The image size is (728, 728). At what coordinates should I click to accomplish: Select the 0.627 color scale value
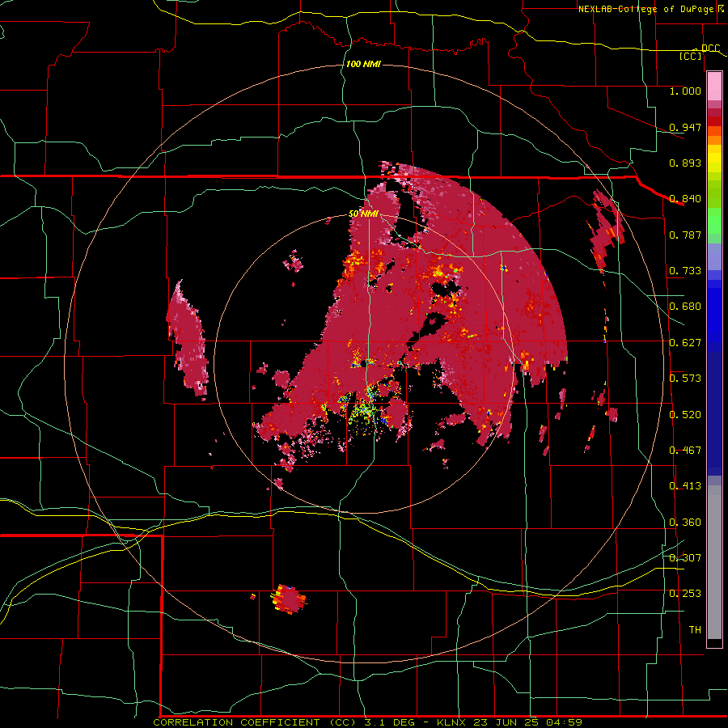[685, 343]
